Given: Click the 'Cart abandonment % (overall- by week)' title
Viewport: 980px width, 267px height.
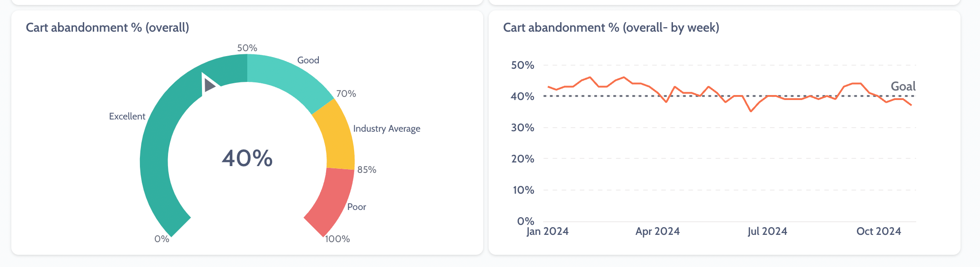Looking at the screenshot, I should (x=611, y=28).
